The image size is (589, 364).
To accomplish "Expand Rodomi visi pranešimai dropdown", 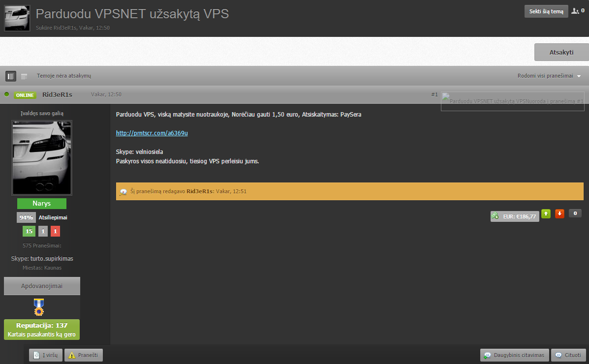I will [549, 76].
